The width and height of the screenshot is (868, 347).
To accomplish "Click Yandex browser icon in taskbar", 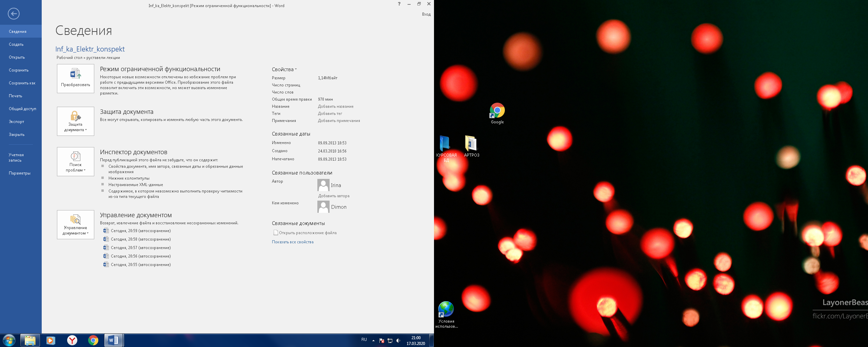I will (x=72, y=340).
